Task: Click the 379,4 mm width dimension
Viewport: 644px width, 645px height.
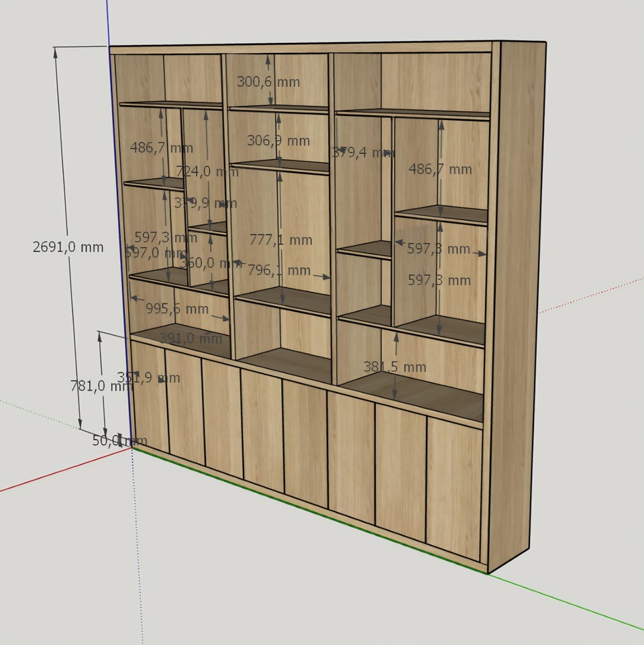Action: 364,152
